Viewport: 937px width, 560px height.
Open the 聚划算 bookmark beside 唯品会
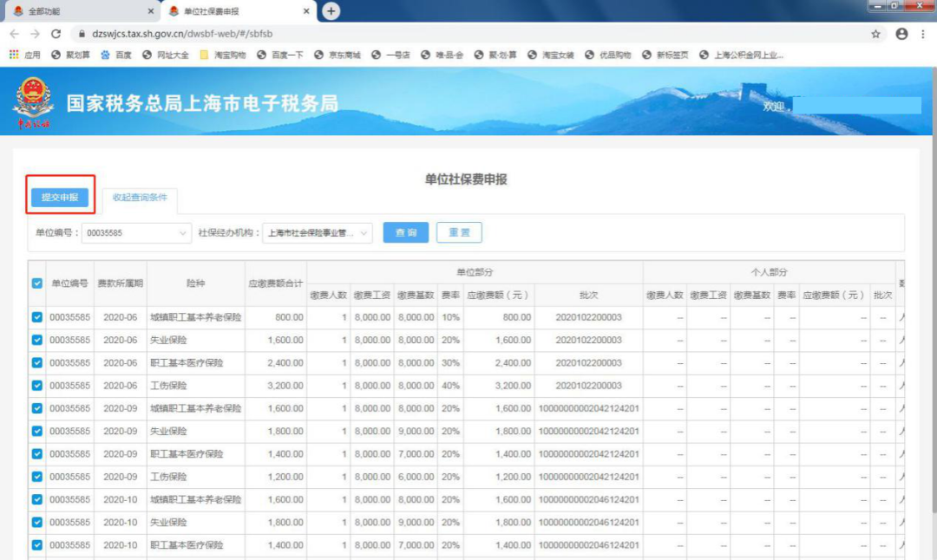pos(496,55)
